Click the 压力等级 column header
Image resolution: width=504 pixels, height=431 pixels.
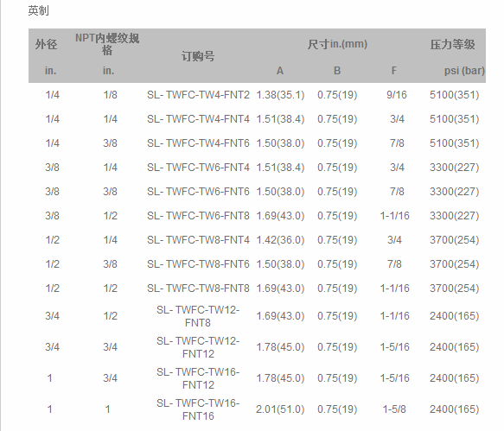click(x=453, y=44)
